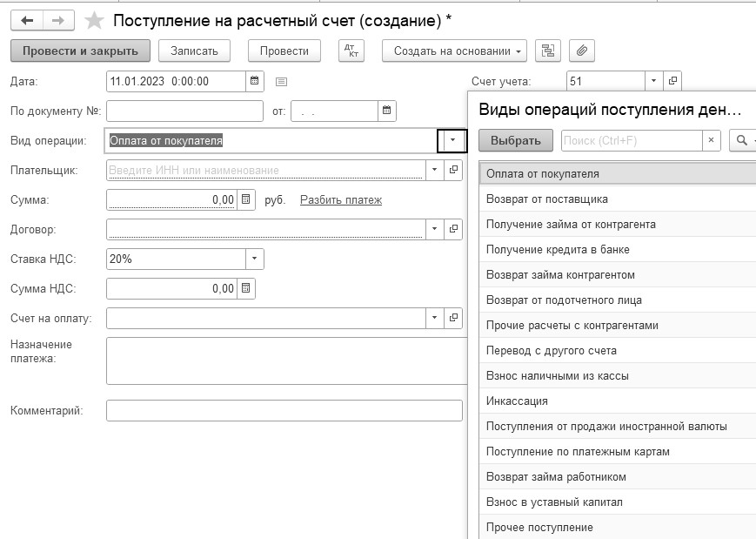Viewport: 756px width, 539px height.
Task: Click the Поиск (Ctrl+F) search field
Action: pos(632,140)
